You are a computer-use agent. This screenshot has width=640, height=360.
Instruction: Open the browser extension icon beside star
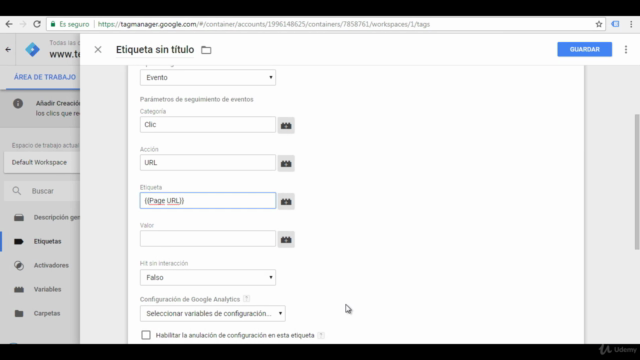point(615,24)
